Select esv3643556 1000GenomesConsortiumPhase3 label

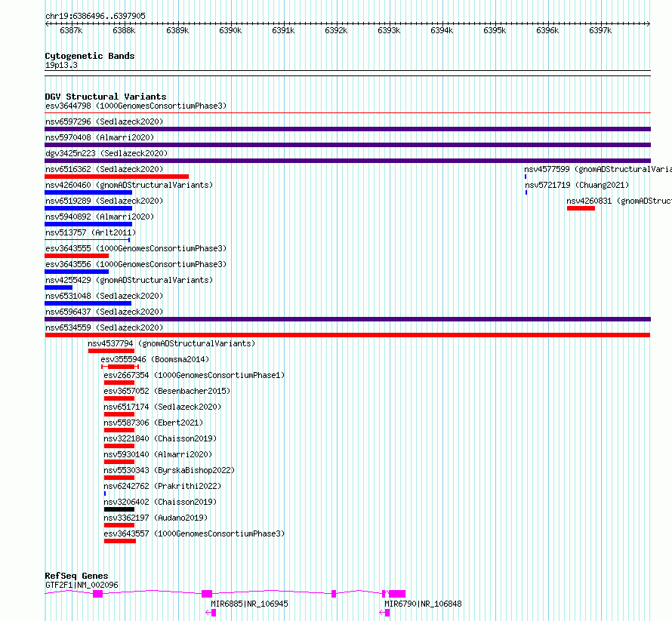[136, 264]
